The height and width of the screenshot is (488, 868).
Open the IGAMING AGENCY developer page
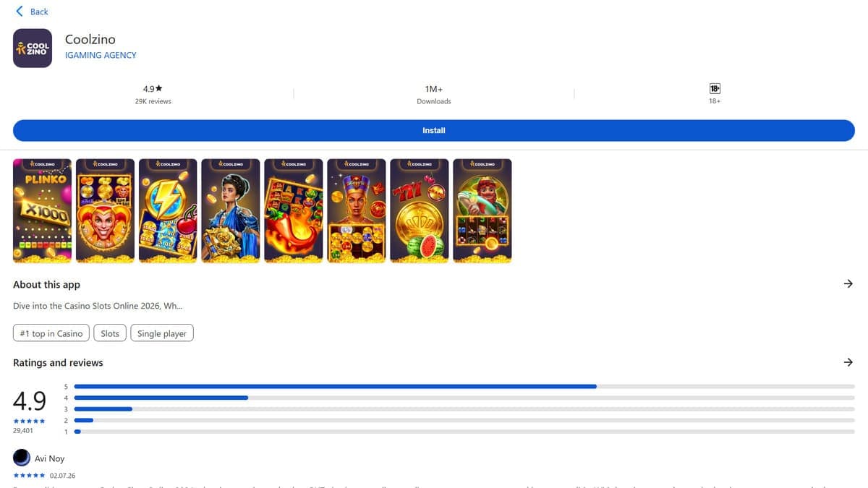click(x=101, y=55)
